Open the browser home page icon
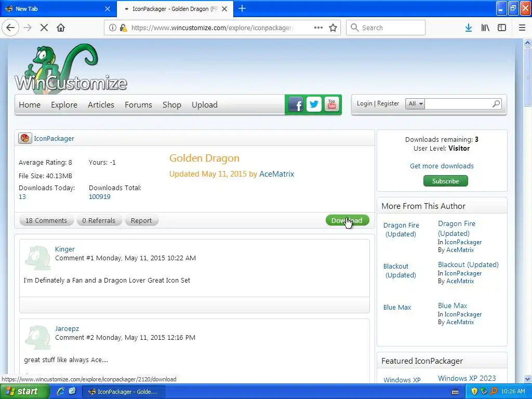The width and height of the screenshot is (532, 399). point(61,28)
